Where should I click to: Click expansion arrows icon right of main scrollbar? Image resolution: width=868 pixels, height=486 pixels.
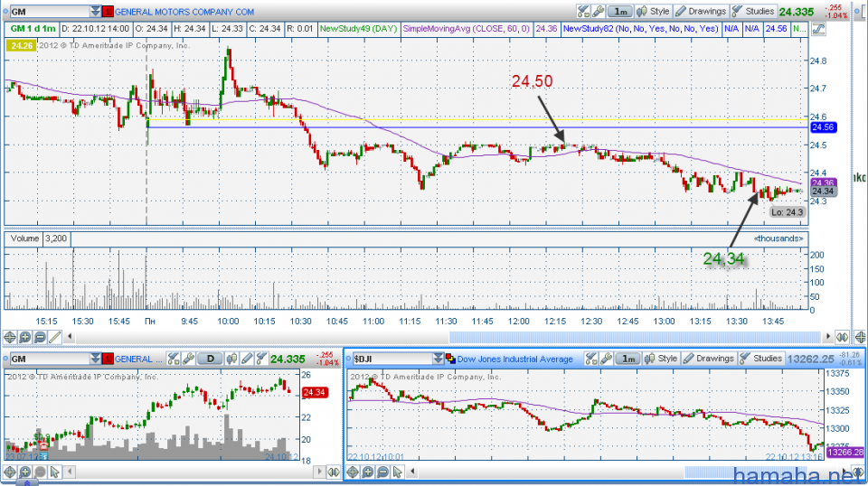click(842, 337)
